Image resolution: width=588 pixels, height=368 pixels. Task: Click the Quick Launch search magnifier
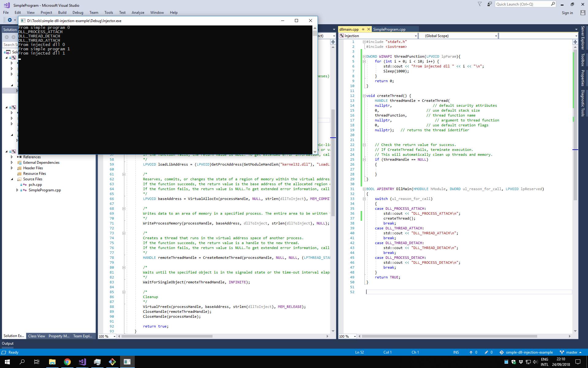pyautogui.click(x=553, y=4)
